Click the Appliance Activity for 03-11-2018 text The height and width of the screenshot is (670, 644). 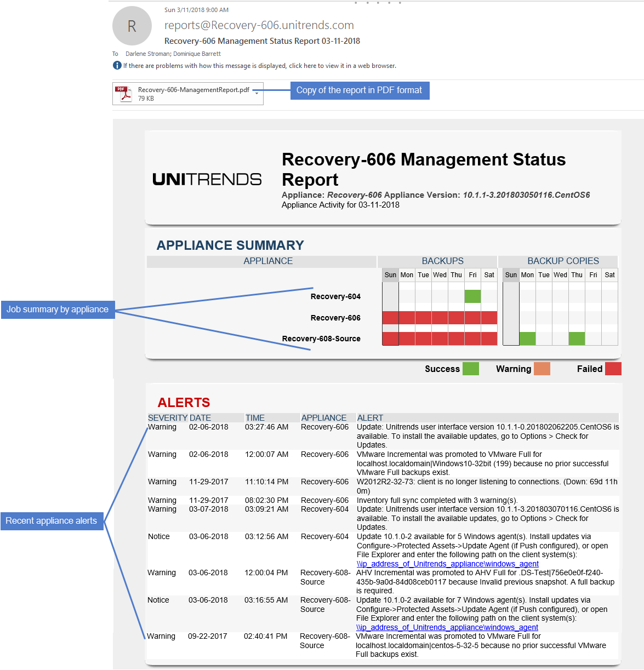[x=340, y=205]
